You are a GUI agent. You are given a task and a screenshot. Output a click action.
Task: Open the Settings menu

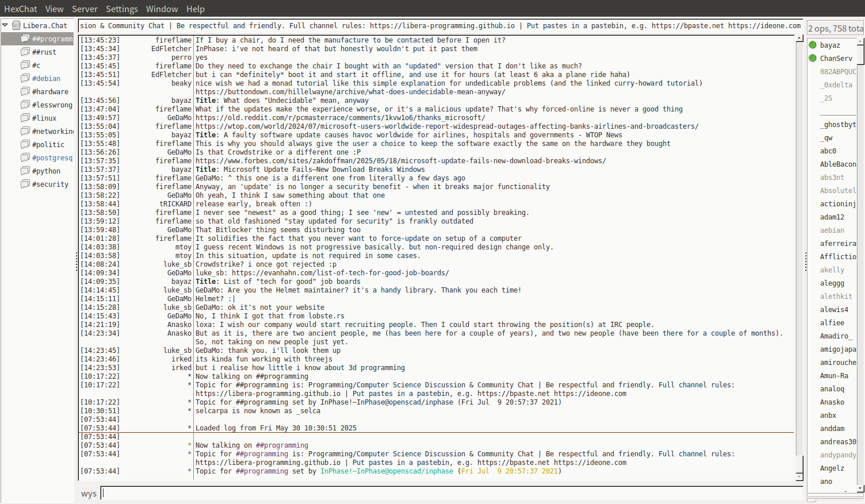pos(121,9)
